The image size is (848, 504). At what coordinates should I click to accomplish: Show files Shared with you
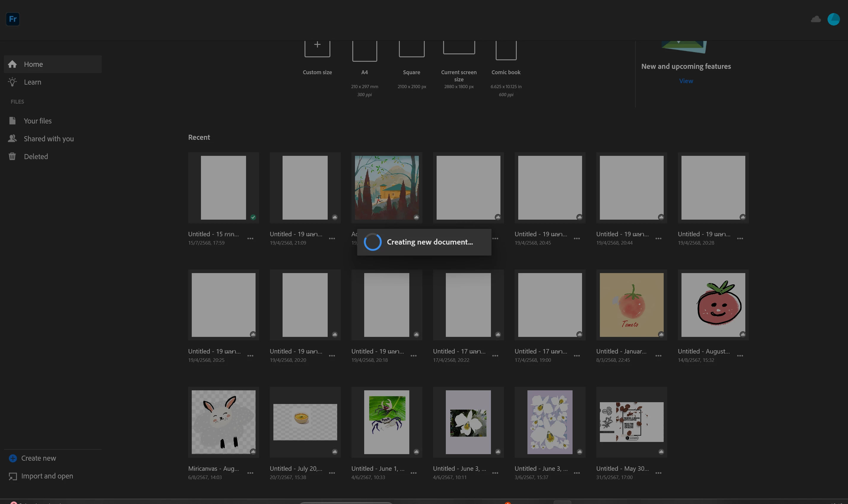coord(49,139)
